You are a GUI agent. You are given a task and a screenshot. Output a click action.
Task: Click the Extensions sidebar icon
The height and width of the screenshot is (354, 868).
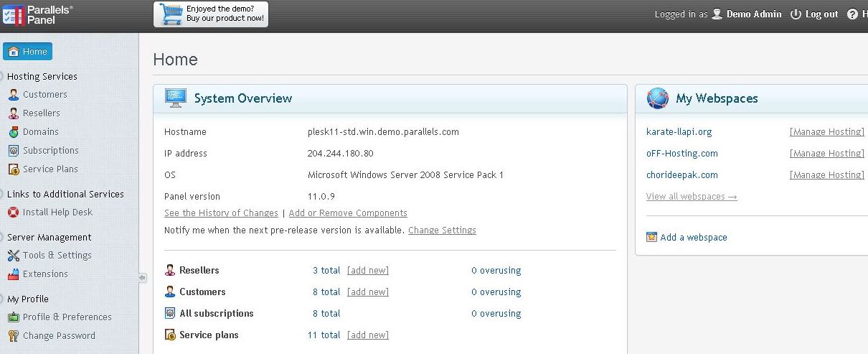click(x=13, y=274)
